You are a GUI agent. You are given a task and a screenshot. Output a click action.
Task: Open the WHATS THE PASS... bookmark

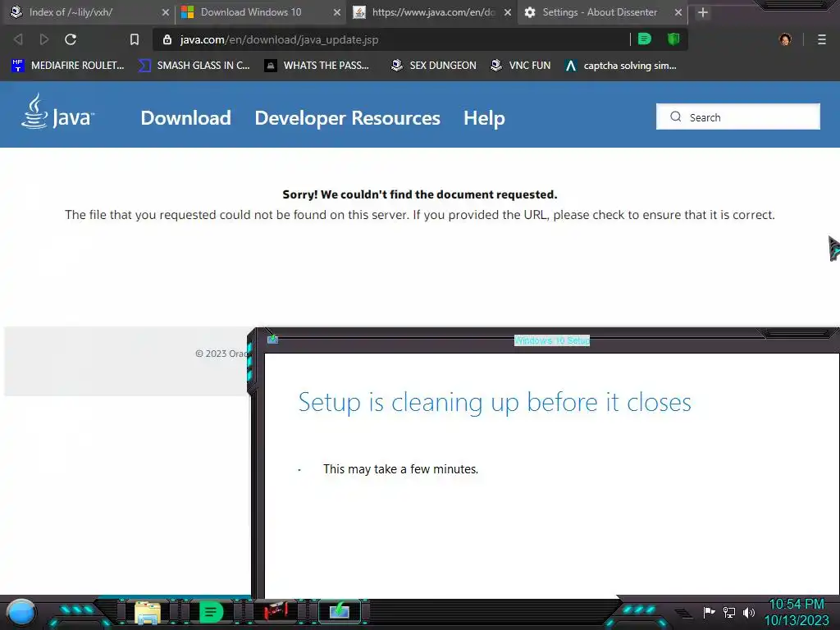pyautogui.click(x=317, y=66)
